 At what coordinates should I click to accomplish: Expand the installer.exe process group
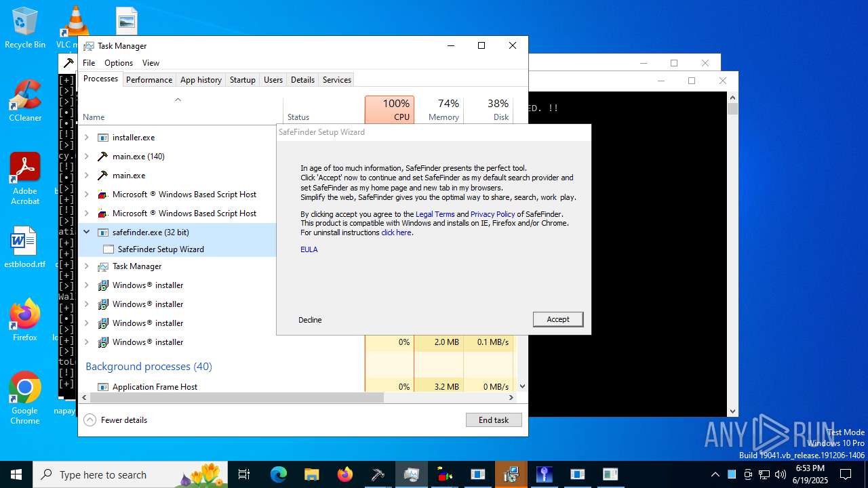click(86, 138)
